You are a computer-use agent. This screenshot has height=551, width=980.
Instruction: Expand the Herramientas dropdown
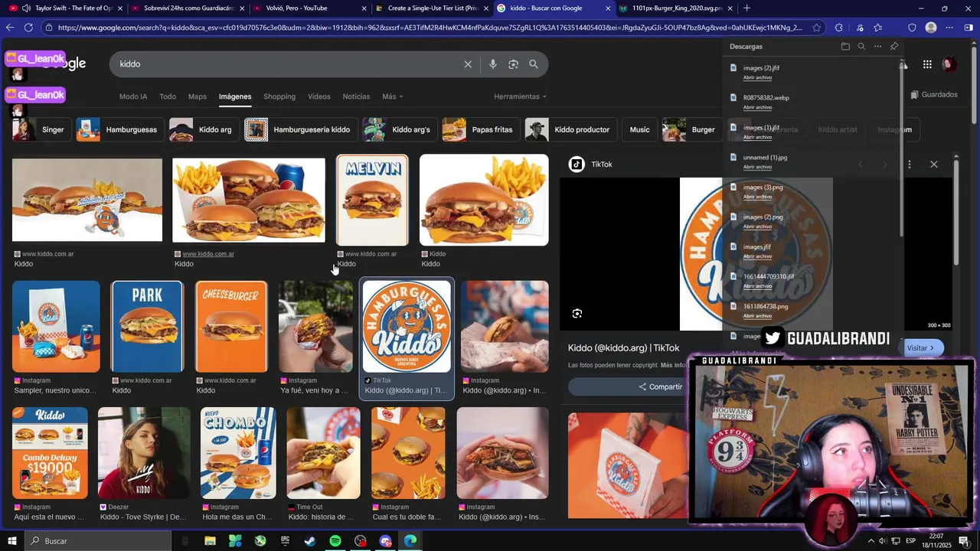521,96
